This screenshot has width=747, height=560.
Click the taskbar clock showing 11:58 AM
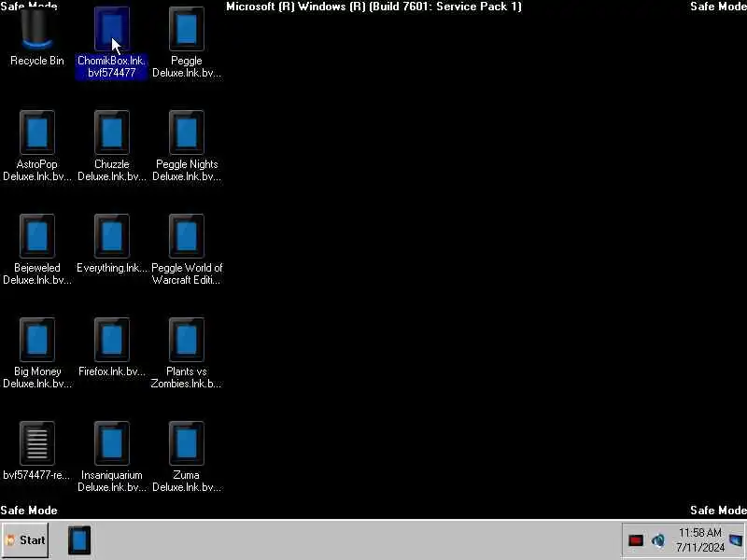[700, 540]
